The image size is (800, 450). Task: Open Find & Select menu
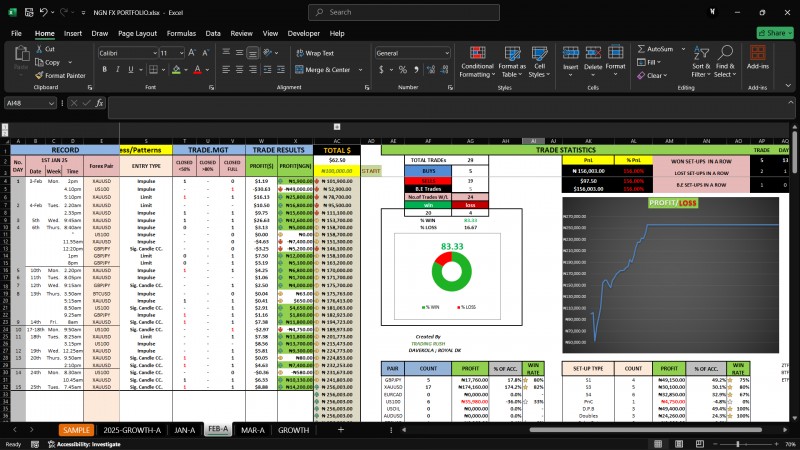[x=724, y=62]
